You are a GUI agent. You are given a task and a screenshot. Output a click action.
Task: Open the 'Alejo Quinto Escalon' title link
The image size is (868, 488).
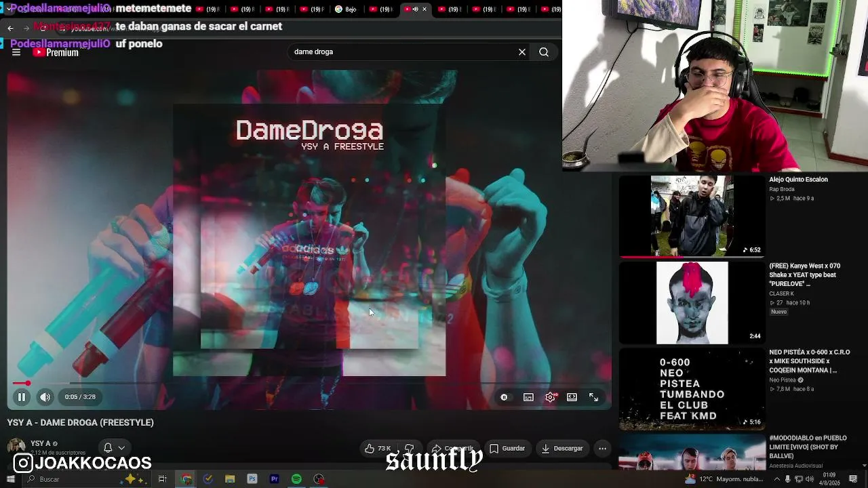click(798, 180)
